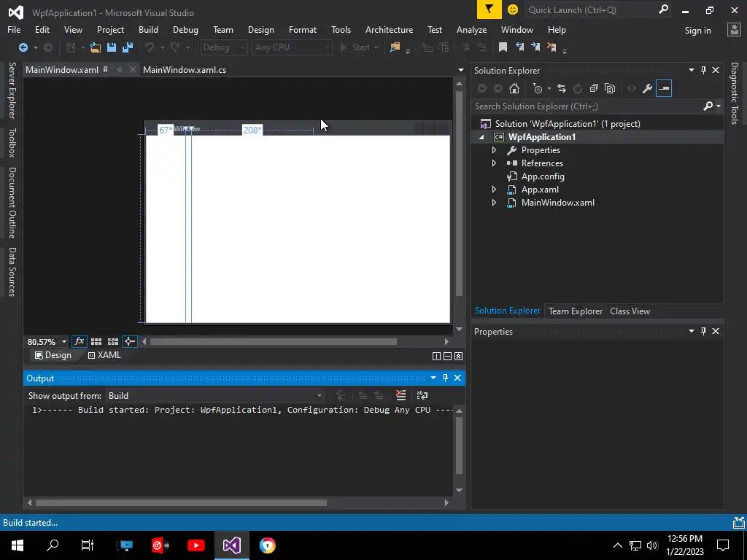Image resolution: width=747 pixels, height=560 pixels.
Task: Save the current file with disk icon
Action: 112,47
